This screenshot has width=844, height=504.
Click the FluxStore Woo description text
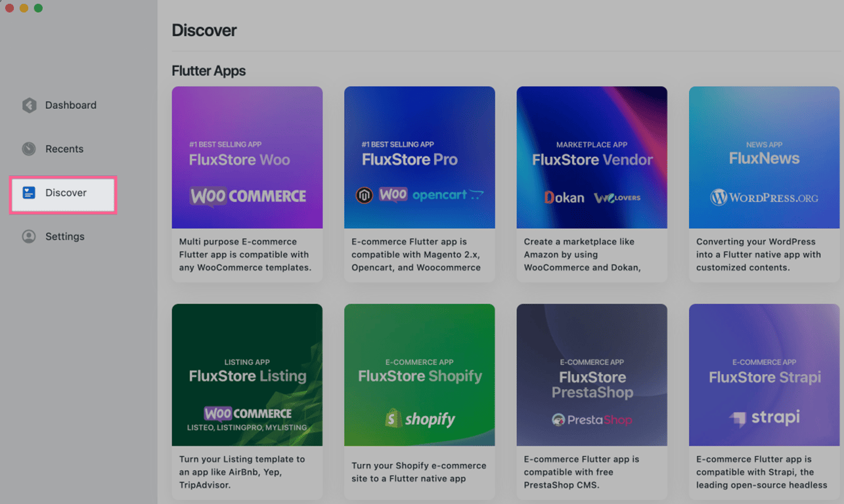pyautogui.click(x=245, y=255)
